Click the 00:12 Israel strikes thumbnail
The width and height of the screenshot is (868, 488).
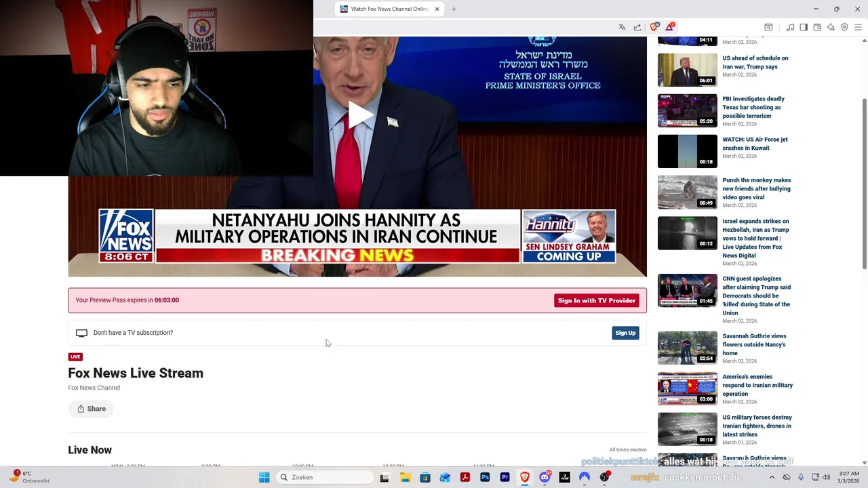click(x=687, y=233)
